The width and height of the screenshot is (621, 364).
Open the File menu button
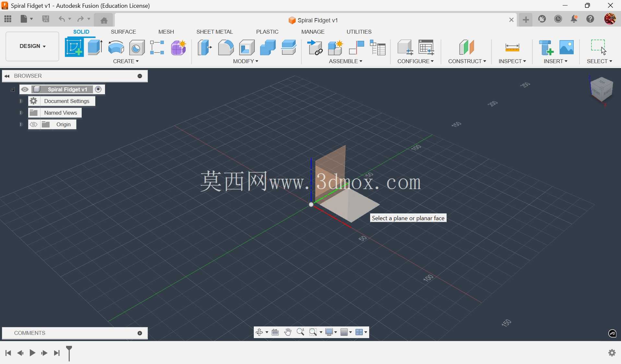pyautogui.click(x=27, y=19)
